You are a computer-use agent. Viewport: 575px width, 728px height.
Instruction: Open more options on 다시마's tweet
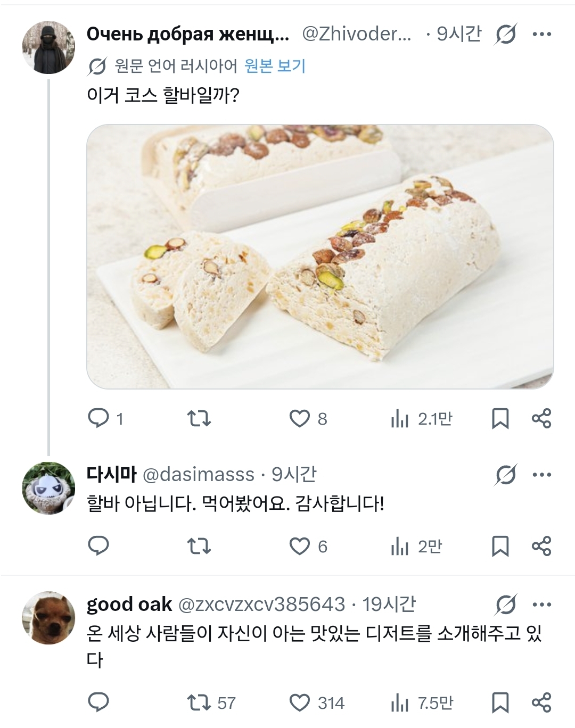coord(541,475)
